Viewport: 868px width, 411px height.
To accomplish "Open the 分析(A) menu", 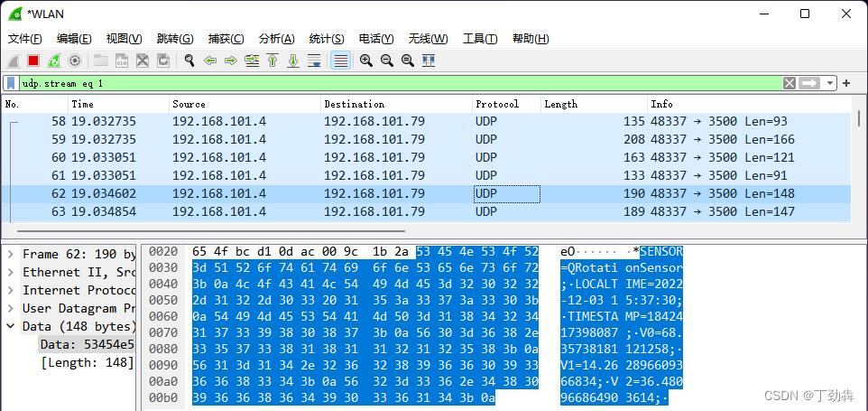I will pos(276,39).
